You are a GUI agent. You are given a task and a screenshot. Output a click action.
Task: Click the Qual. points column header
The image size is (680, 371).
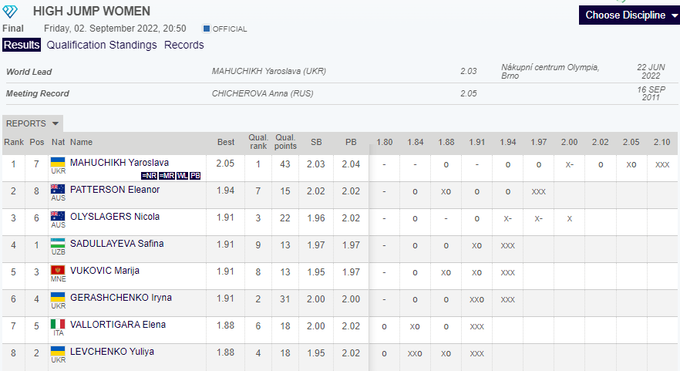point(285,142)
